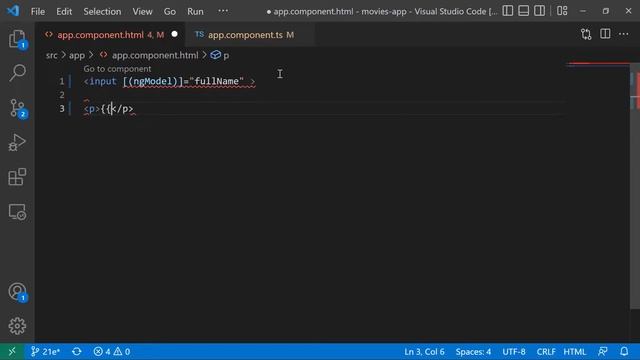The height and width of the screenshot is (360, 640).
Task: Open the Extensions view
Action: click(17, 177)
